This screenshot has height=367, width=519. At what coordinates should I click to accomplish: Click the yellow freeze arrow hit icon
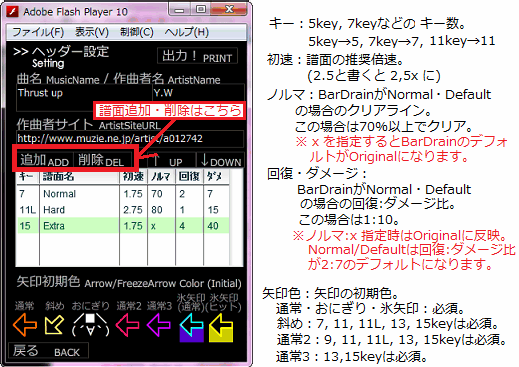[221, 327]
